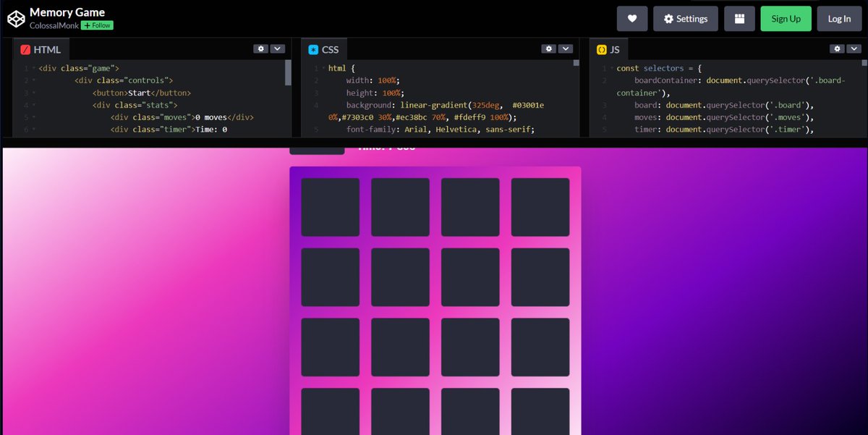This screenshot has height=435, width=868.
Task: Click the Log In button
Action: [839, 19]
